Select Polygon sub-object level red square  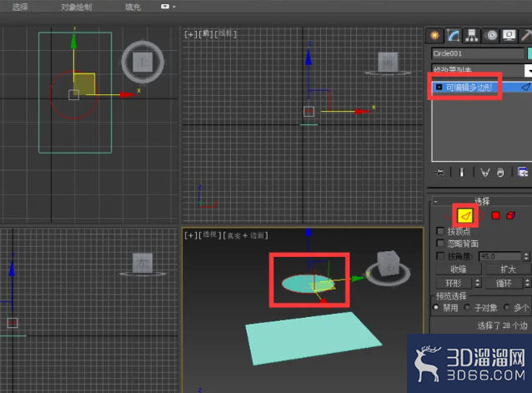pos(495,215)
